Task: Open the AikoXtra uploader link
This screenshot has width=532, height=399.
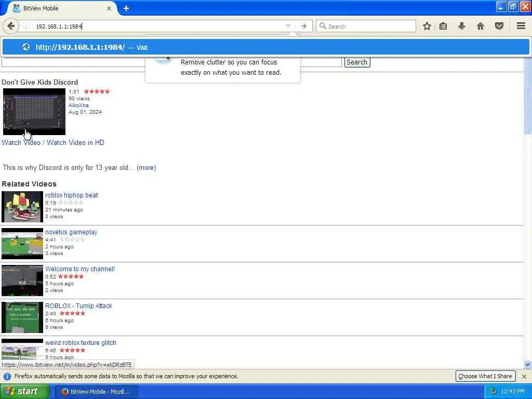Action: click(78, 105)
